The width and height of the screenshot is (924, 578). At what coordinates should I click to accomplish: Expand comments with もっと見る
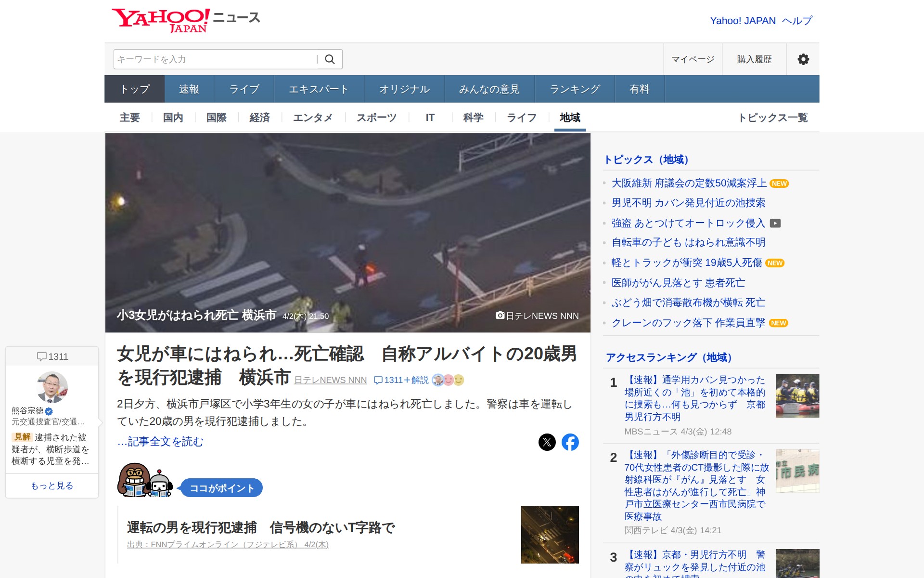click(52, 486)
